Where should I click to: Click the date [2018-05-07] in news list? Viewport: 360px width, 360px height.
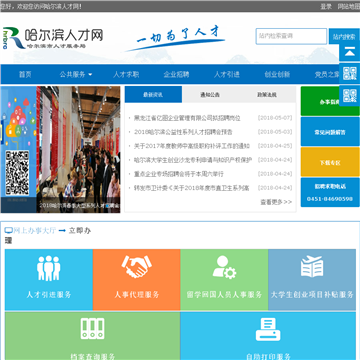point(275,118)
